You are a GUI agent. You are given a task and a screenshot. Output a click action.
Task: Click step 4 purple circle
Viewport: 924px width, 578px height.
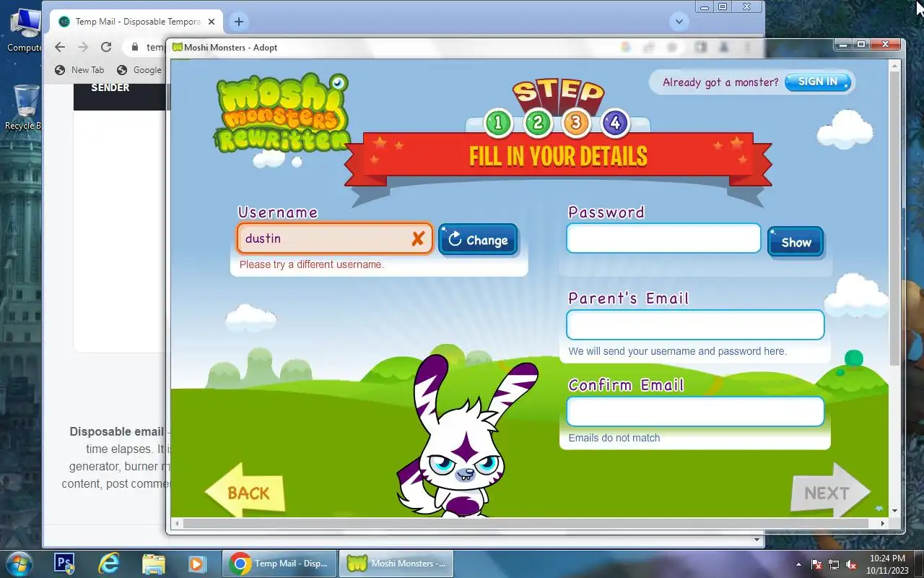pos(615,124)
